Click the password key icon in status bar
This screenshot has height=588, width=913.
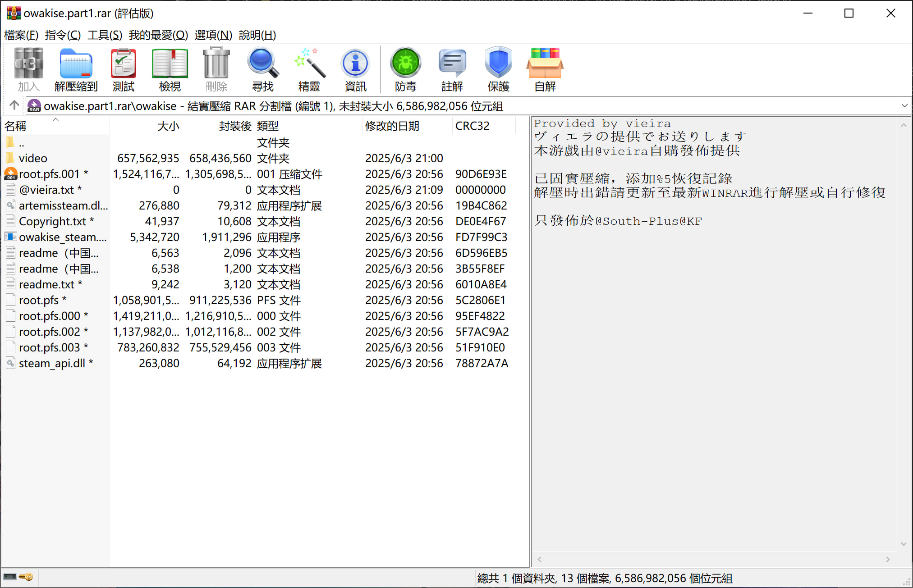click(x=26, y=577)
